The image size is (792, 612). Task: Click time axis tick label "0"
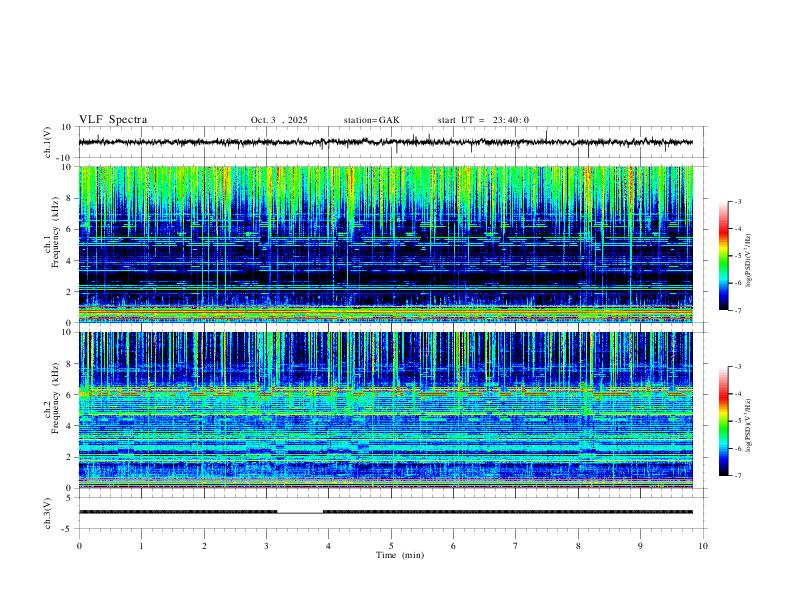[79, 546]
